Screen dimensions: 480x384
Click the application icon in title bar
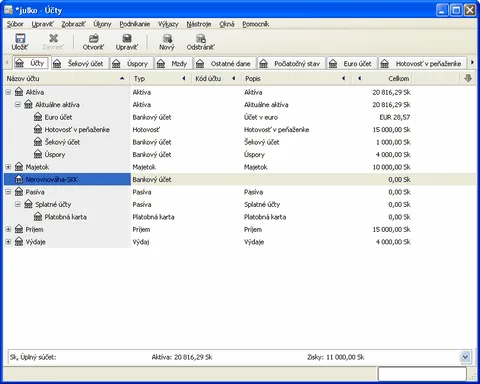pyautogui.click(x=8, y=10)
